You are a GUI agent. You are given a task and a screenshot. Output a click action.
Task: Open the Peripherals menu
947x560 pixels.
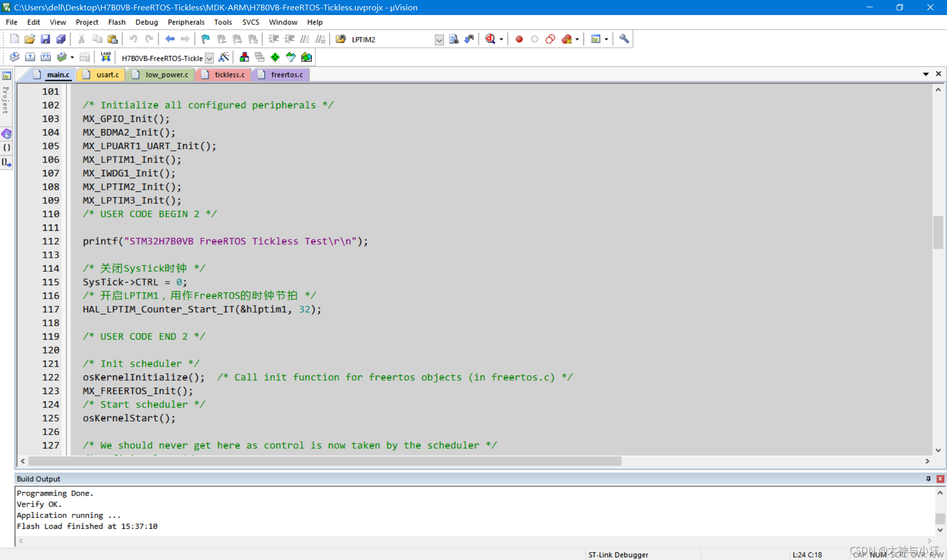coord(186,22)
